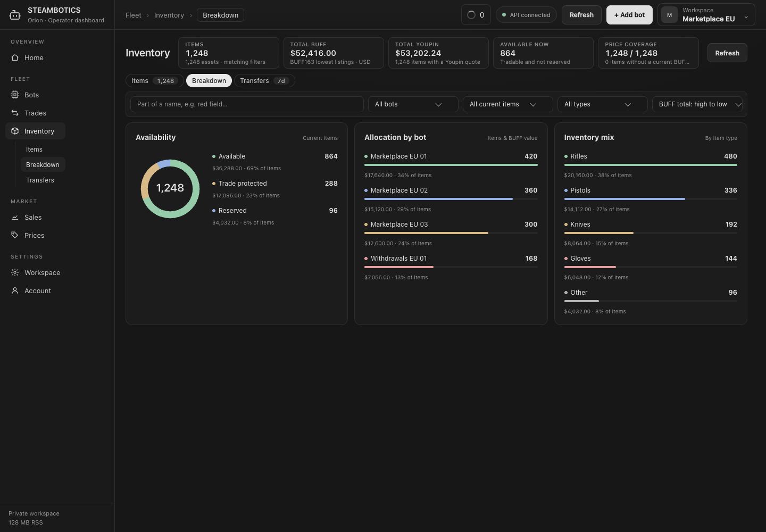Click the green API connected status dot
This screenshot has width=766, height=532.
pyautogui.click(x=504, y=15)
